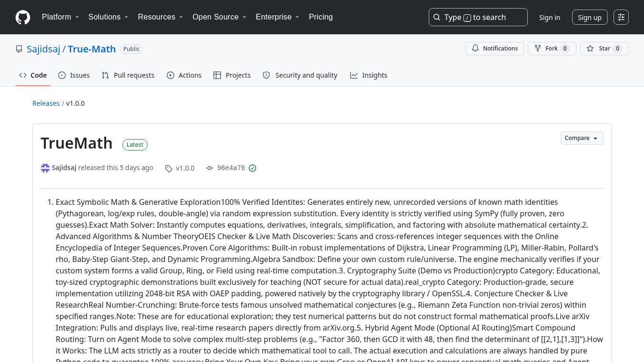This screenshot has height=362, width=644.
Task: Click the Security shield icon
Action: tap(266, 75)
